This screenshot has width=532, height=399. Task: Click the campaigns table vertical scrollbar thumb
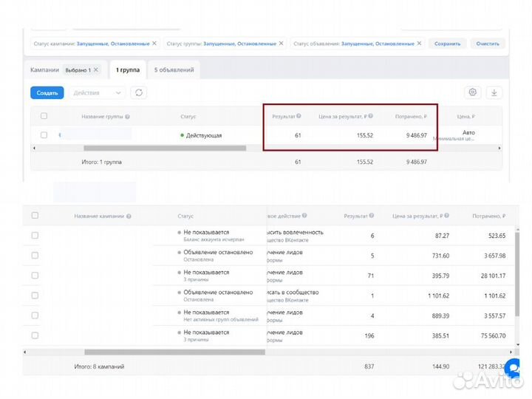(517, 274)
